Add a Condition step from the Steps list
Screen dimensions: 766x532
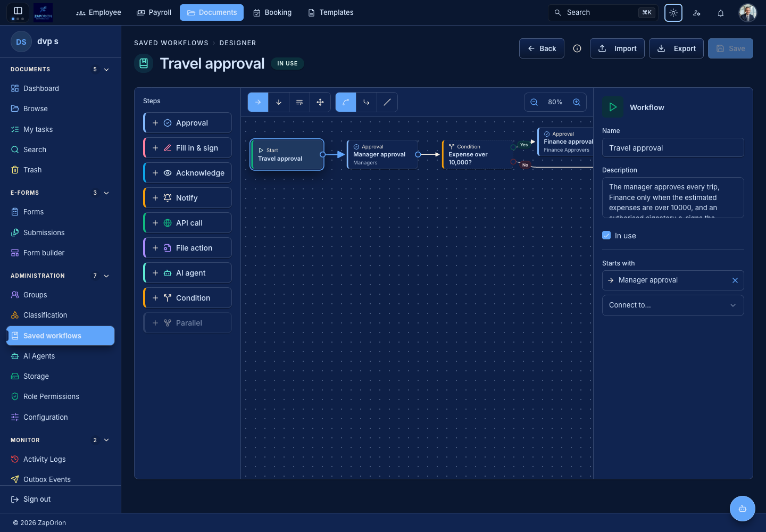click(x=188, y=298)
